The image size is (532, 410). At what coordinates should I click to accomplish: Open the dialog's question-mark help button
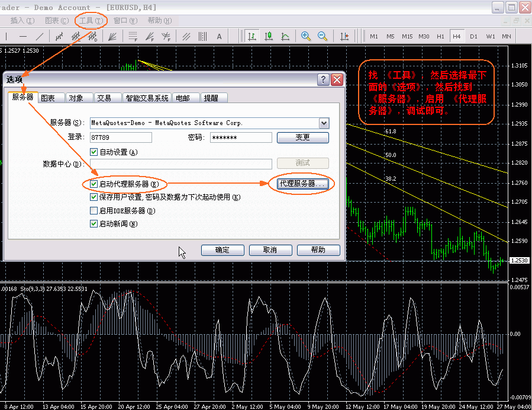pos(323,79)
